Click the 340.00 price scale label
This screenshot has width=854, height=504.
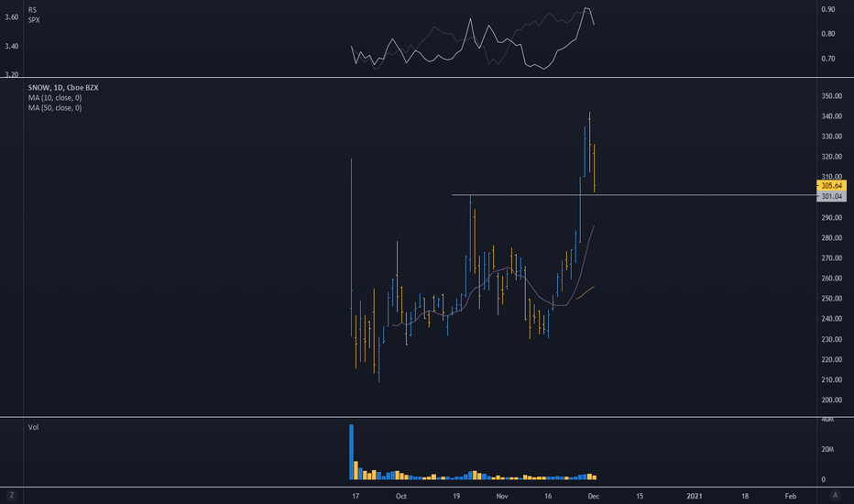[831, 116]
